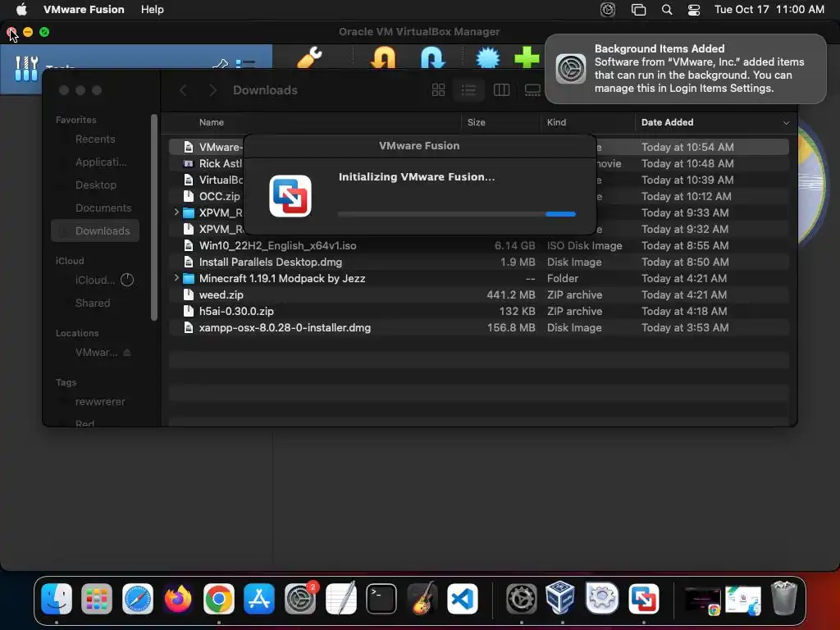Switch Finder to column view

click(501, 90)
